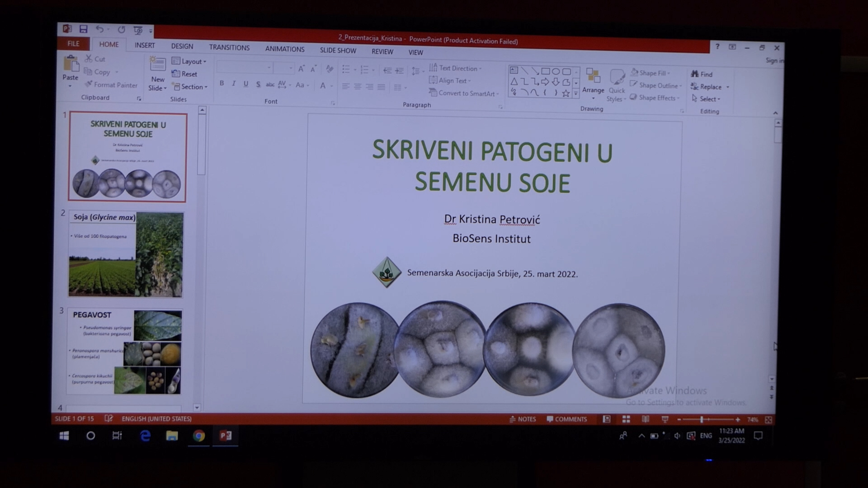
Task: Expand the Align Text menu
Action: 450,80
